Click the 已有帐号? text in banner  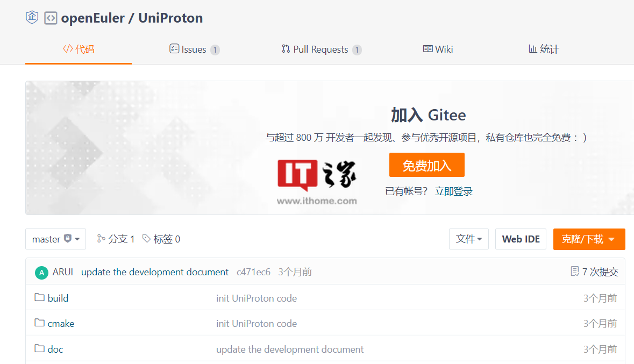click(407, 191)
